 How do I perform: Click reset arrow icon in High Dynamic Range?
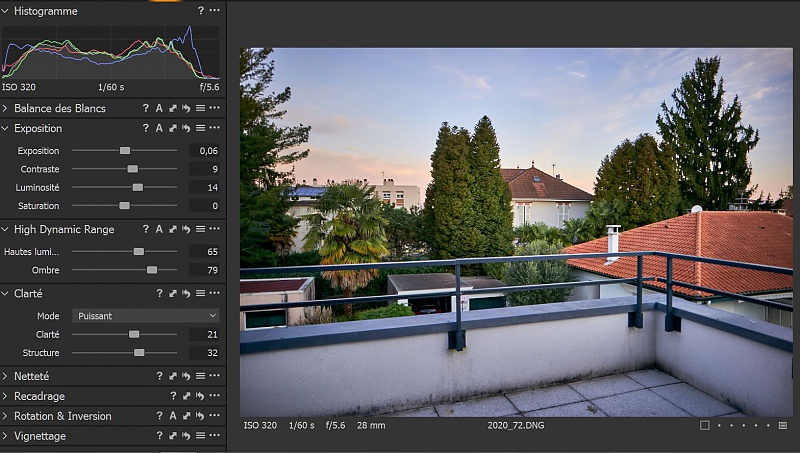pos(186,229)
